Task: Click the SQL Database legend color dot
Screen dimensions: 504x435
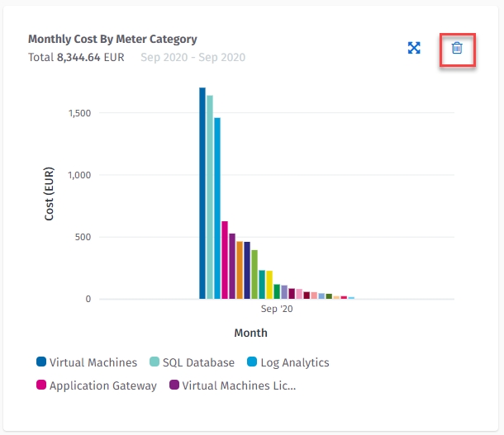Action: coord(154,362)
